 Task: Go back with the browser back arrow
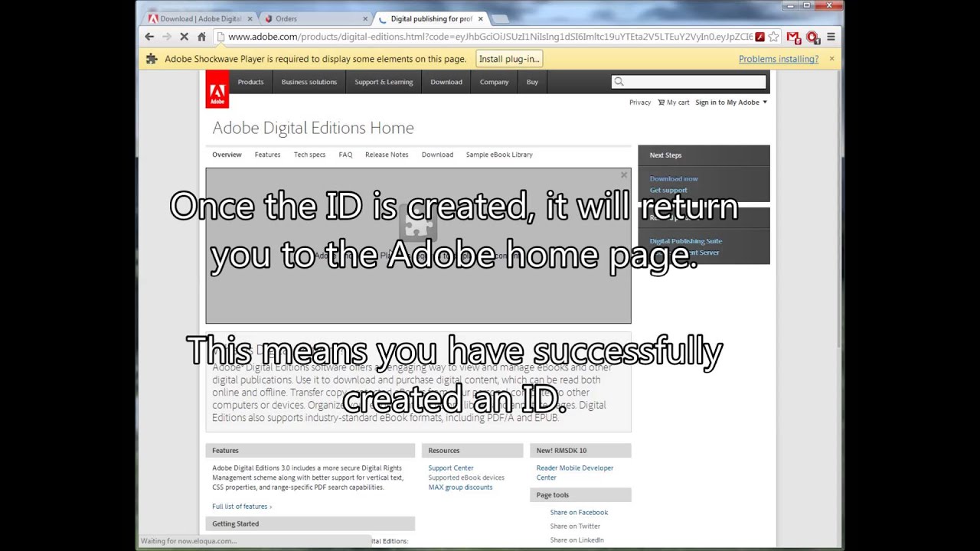(x=149, y=37)
